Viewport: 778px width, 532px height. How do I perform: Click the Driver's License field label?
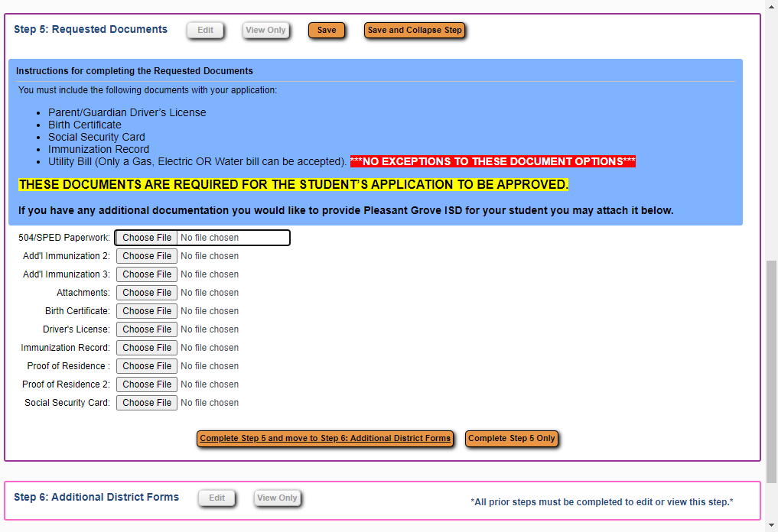point(76,329)
